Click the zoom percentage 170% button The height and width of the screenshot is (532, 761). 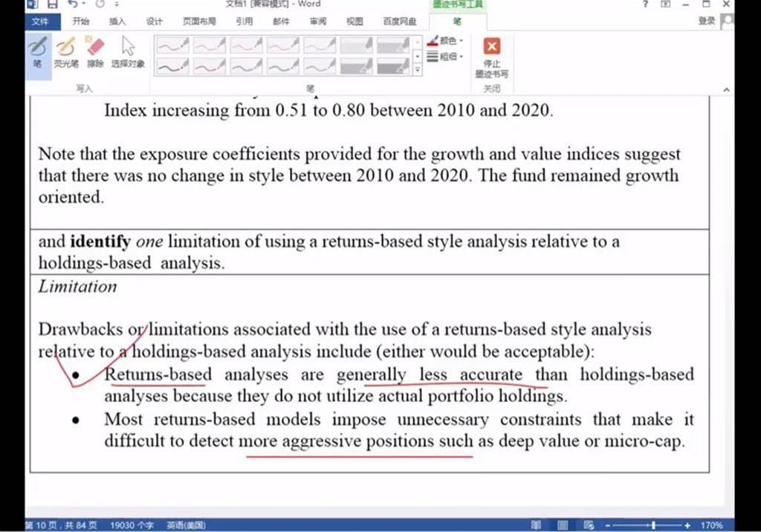tap(711, 525)
